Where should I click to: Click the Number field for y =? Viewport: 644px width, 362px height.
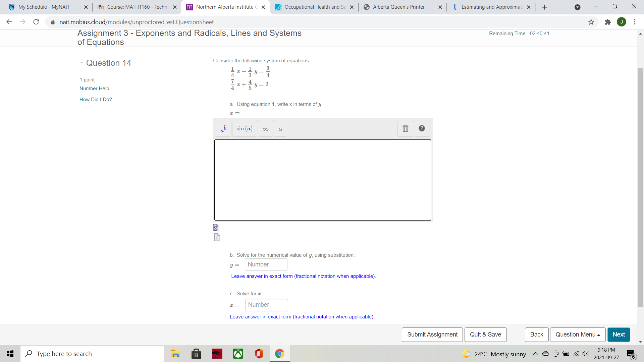point(266,264)
